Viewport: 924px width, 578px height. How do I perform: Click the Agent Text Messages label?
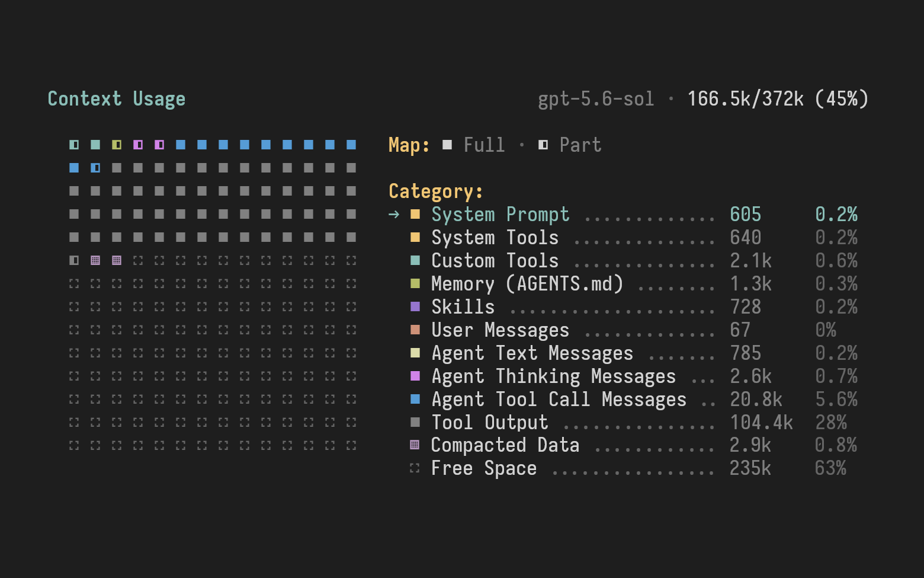532,353
